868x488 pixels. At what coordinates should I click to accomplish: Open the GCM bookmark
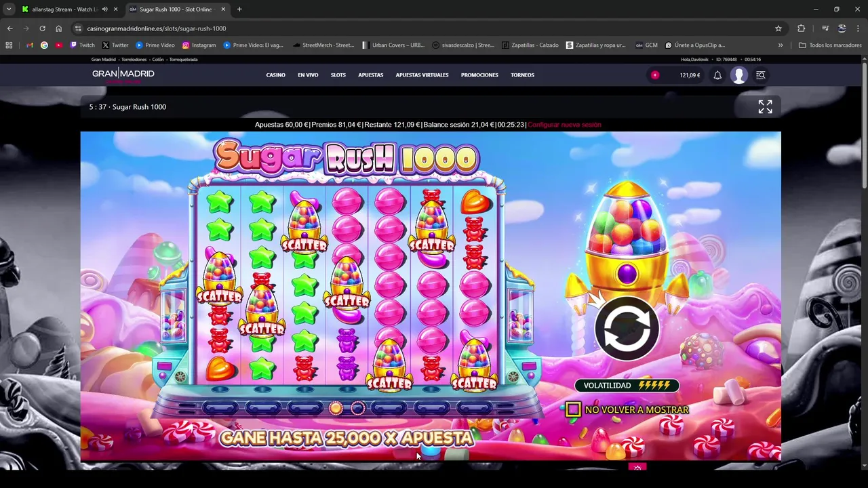(x=647, y=45)
